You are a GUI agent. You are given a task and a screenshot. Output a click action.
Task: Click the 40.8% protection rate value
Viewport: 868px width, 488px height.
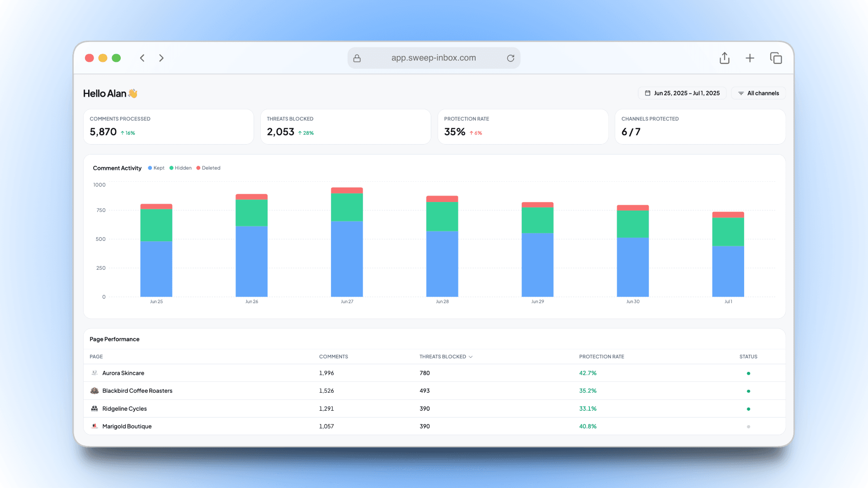pyautogui.click(x=588, y=426)
